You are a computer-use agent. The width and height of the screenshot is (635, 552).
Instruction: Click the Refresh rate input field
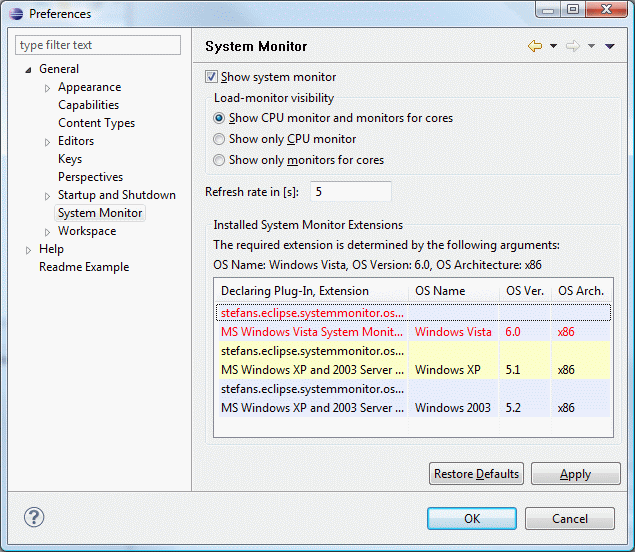point(350,192)
